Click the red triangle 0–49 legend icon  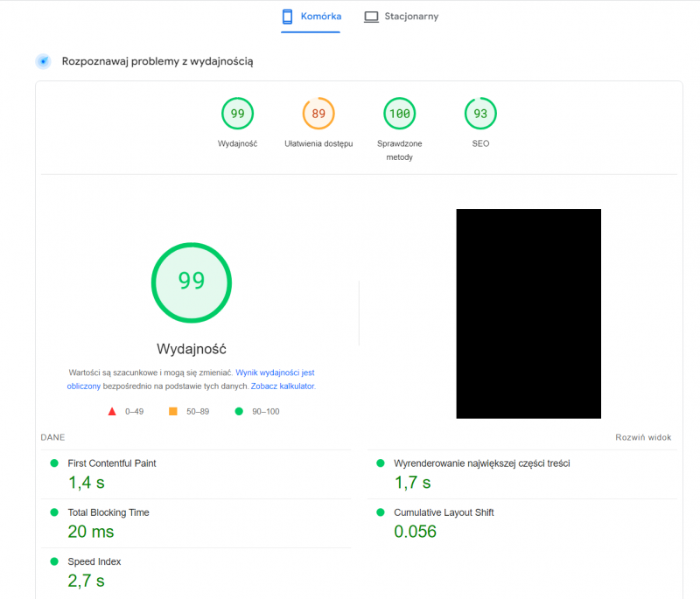pos(112,411)
